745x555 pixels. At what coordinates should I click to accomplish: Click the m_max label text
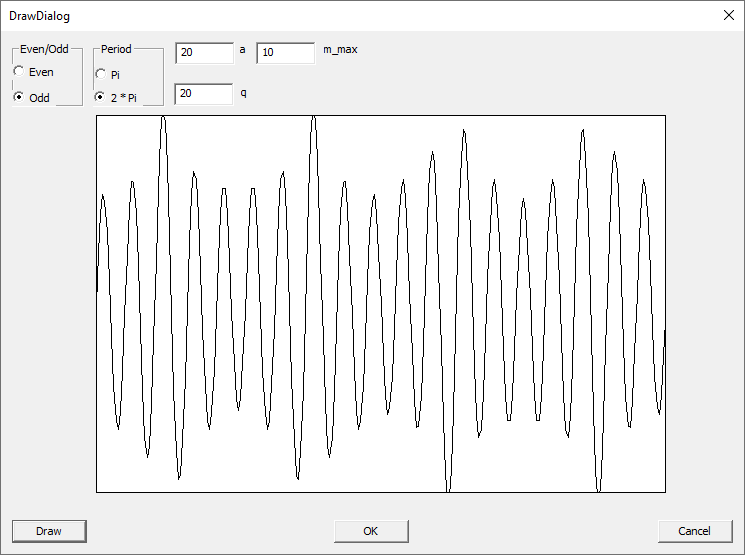(340, 49)
